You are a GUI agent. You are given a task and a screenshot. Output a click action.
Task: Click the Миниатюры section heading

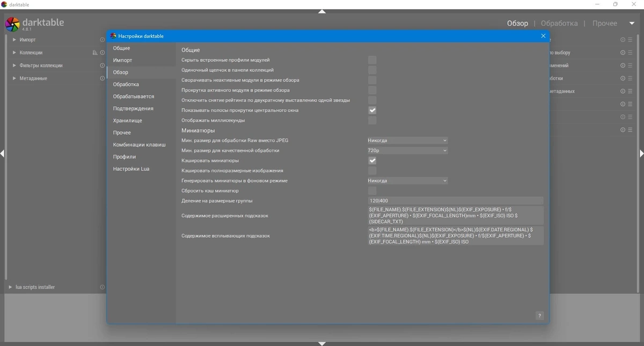(198, 130)
